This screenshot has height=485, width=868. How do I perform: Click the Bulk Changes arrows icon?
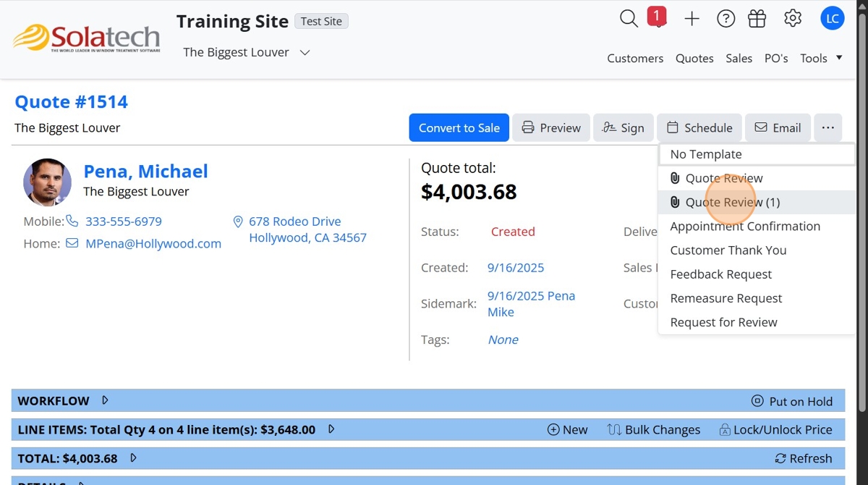click(x=614, y=429)
